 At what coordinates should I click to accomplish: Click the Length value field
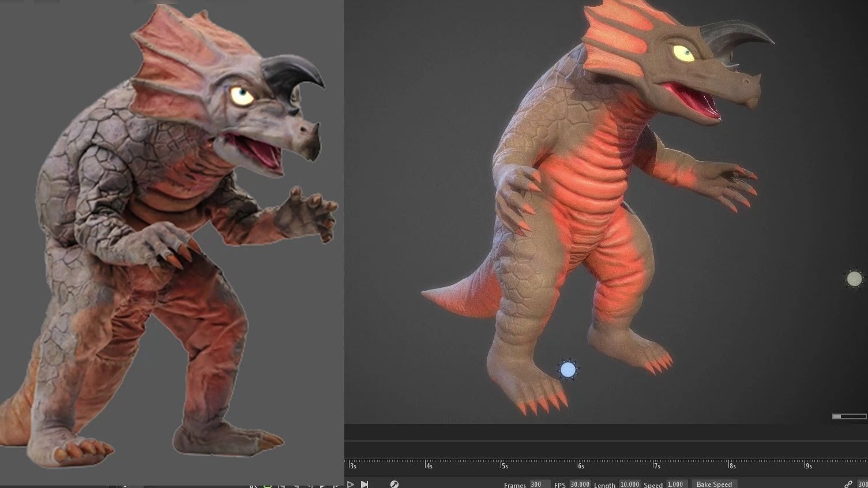pos(629,484)
